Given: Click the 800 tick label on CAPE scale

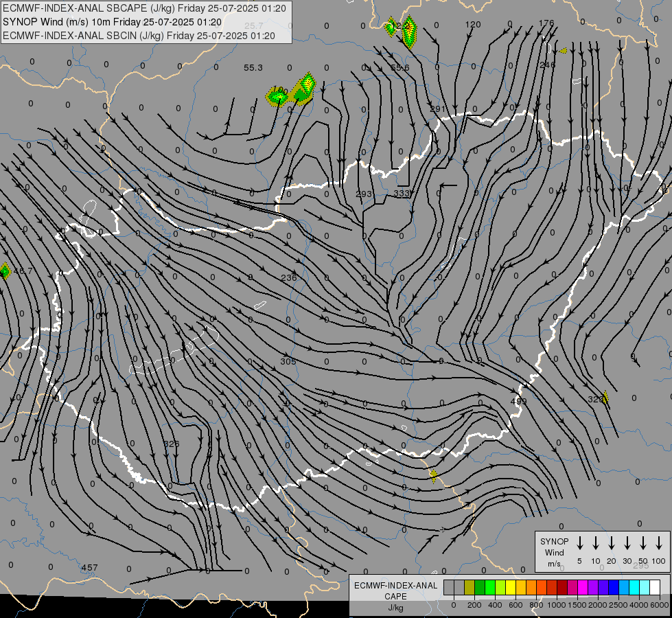Looking at the screenshot, I should (535, 605).
